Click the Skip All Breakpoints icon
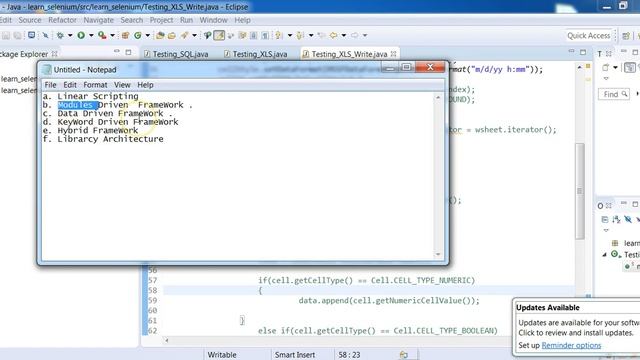The image size is (640, 360). (x=45, y=36)
